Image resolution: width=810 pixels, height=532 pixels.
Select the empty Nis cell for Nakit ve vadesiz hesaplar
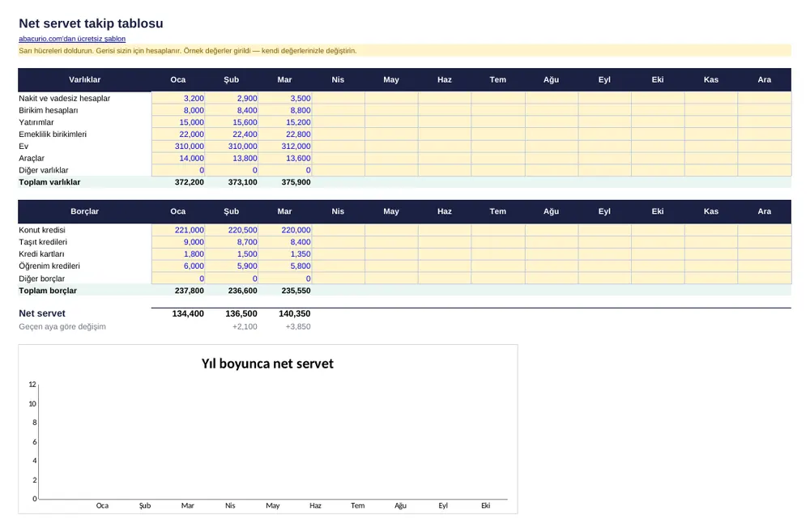(338, 98)
